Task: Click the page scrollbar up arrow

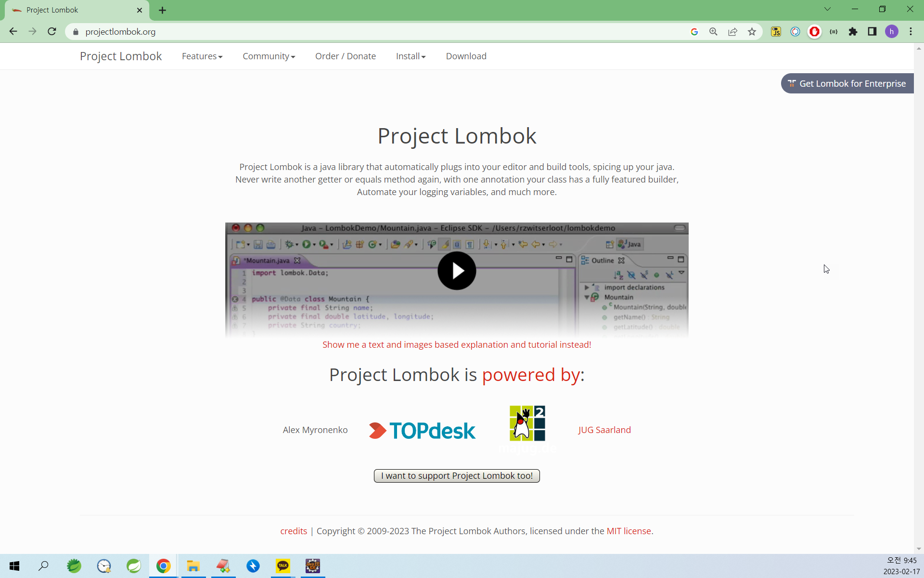Action: (x=919, y=48)
